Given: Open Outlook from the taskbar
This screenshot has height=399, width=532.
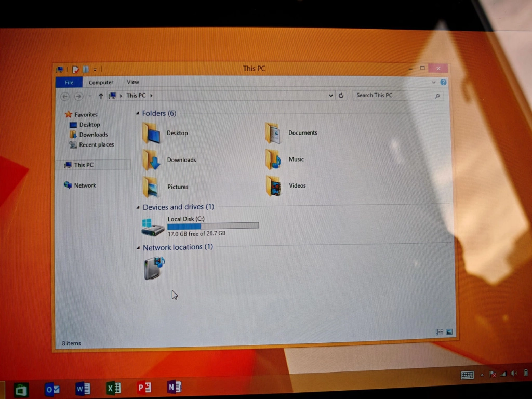Looking at the screenshot, I should click(52, 389).
